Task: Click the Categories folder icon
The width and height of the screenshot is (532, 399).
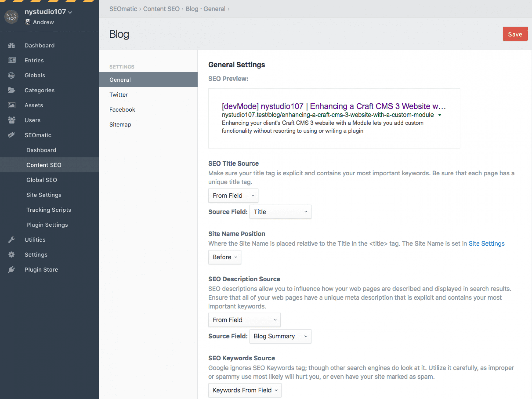Action: (11, 90)
